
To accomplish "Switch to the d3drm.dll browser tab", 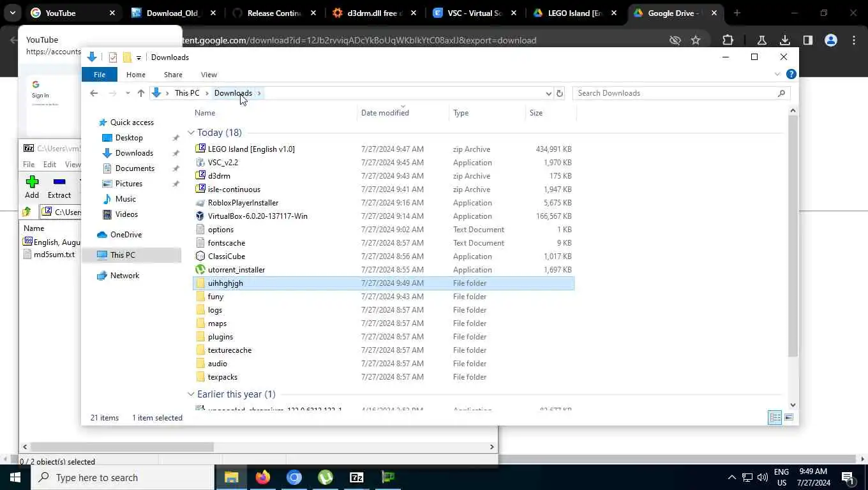I will (375, 13).
